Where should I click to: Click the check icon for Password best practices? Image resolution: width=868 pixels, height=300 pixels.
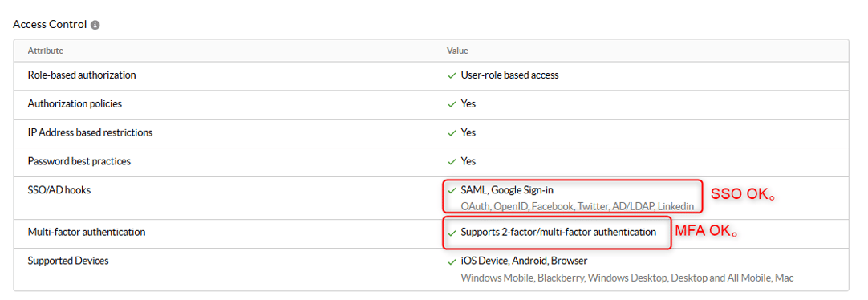point(452,161)
